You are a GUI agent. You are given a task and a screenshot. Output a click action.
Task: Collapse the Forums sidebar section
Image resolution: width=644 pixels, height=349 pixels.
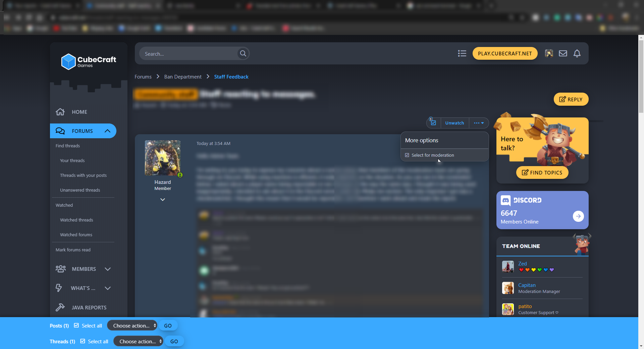click(x=107, y=131)
